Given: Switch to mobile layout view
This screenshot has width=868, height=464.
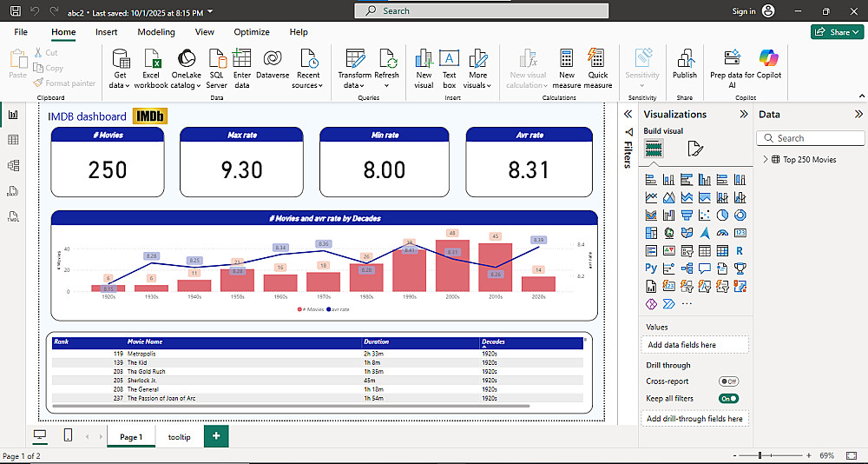Looking at the screenshot, I should tap(69, 435).
